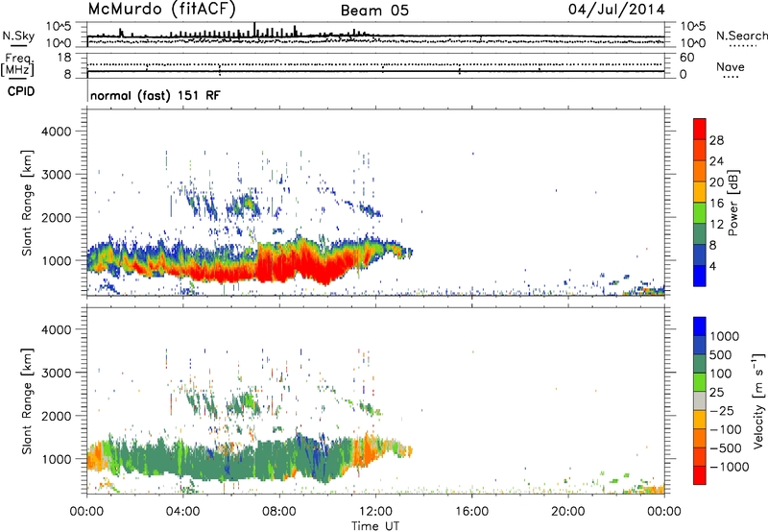Viewport: 768px width, 532px height.
Task: Pick the 4–8 dB blue Power segment
Action: (700, 254)
